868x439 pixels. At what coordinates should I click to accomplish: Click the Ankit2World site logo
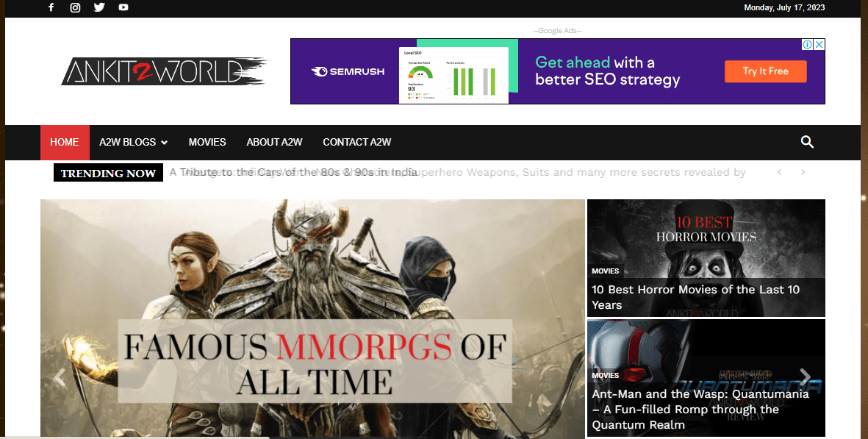tap(164, 71)
